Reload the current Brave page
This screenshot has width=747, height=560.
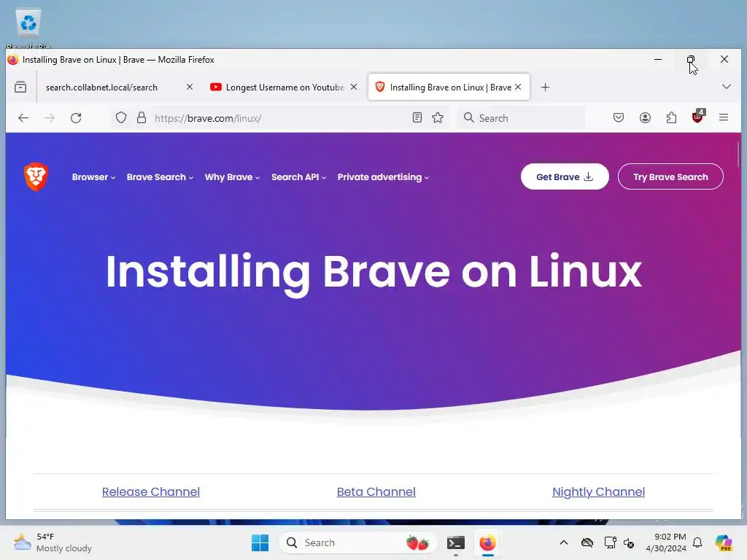(76, 118)
